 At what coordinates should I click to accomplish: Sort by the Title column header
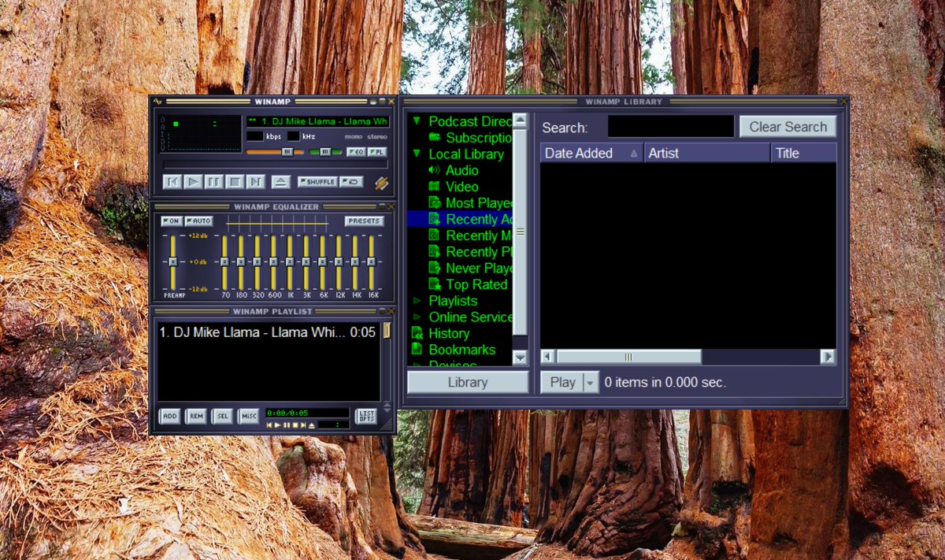(804, 153)
